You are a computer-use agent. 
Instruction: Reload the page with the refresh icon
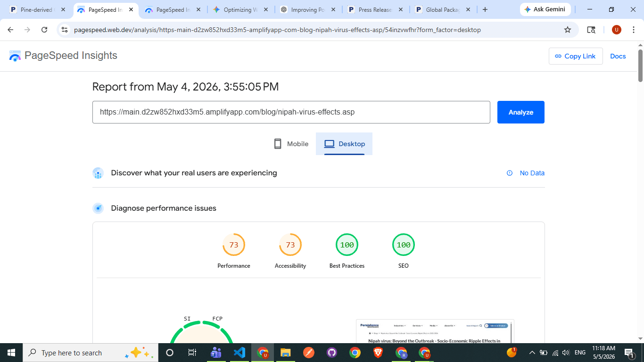44,30
